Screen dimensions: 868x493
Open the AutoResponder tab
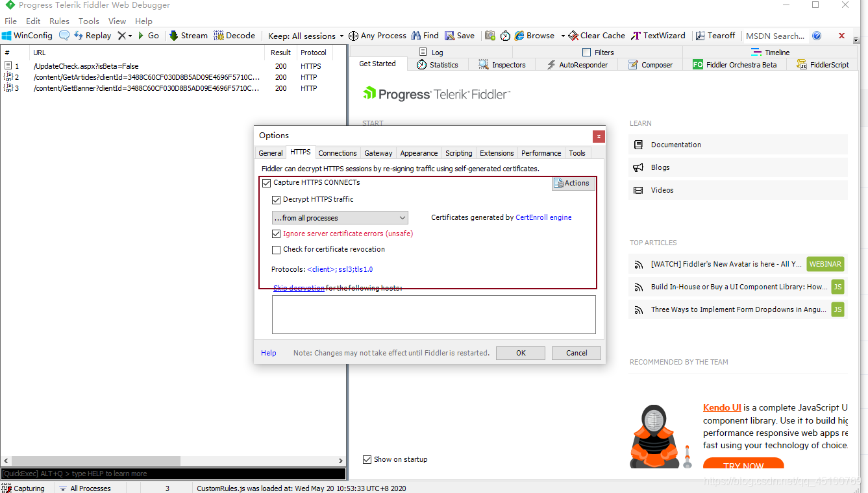coord(577,64)
